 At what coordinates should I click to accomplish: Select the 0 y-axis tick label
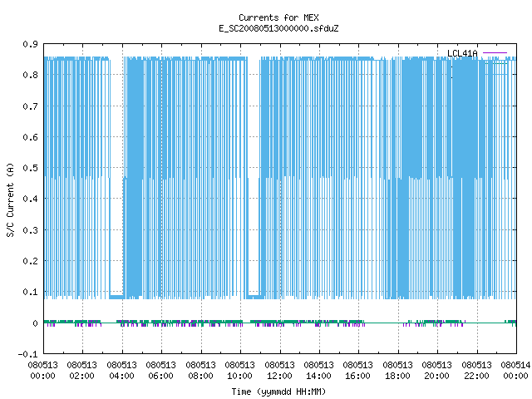coord(35,323)
